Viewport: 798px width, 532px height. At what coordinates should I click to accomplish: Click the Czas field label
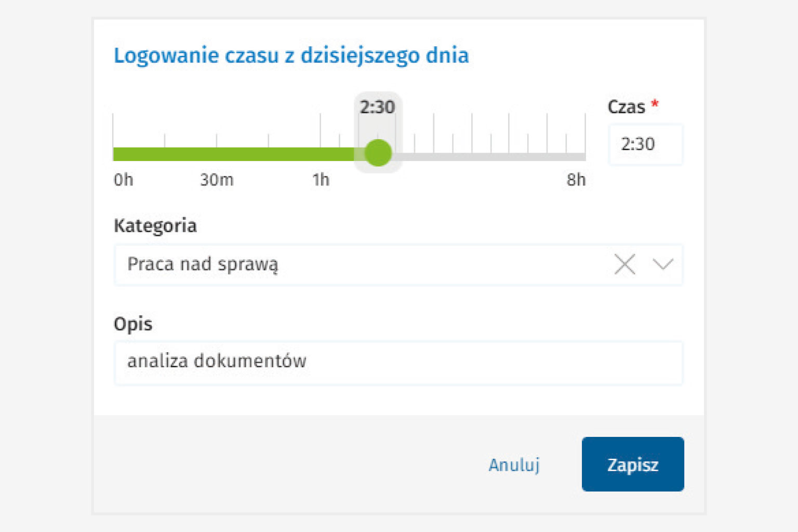(x=626, y=107)
